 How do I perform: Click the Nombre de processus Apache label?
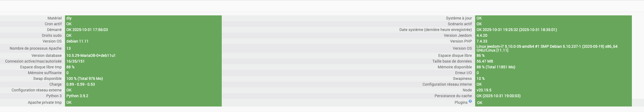tap(36, 48)
